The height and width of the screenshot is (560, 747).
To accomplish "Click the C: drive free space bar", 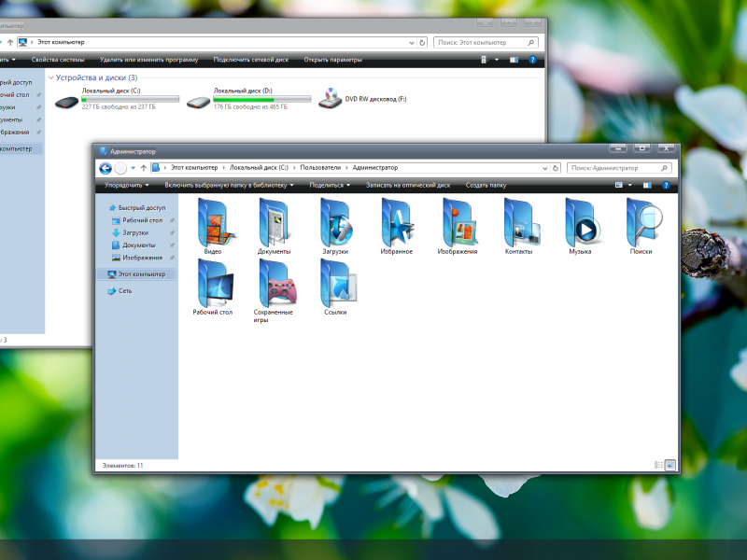I will tap(130, 99).
